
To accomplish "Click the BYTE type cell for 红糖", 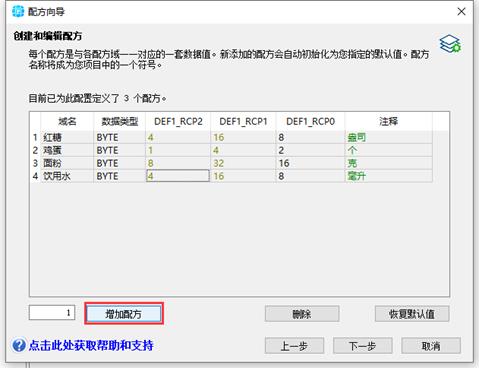I will [119, 137].
